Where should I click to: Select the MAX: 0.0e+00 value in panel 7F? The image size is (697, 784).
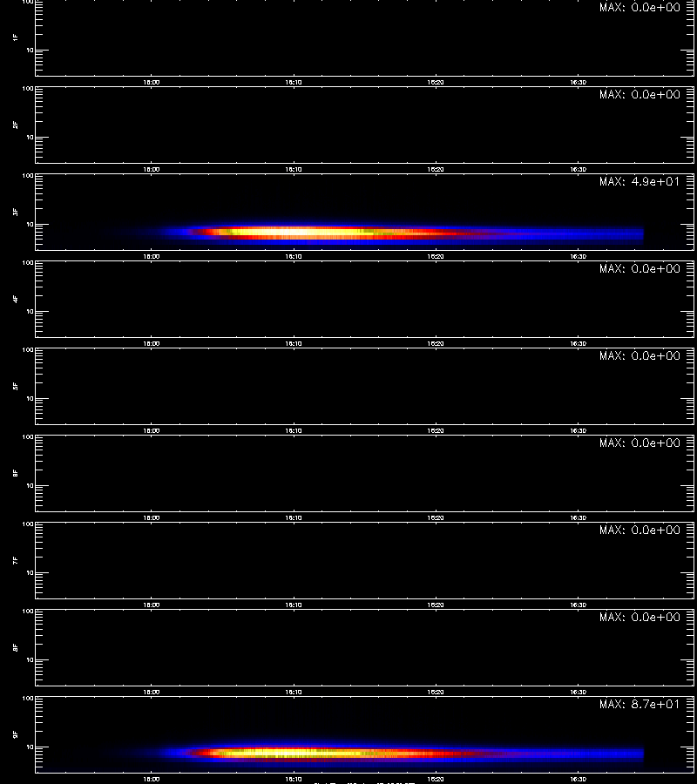pos(639,530)
